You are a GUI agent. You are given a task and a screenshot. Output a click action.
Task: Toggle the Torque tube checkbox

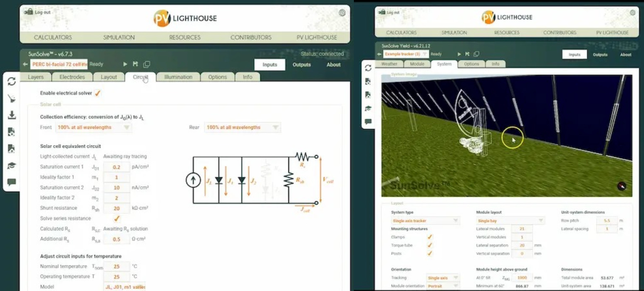tap(429, 245)
